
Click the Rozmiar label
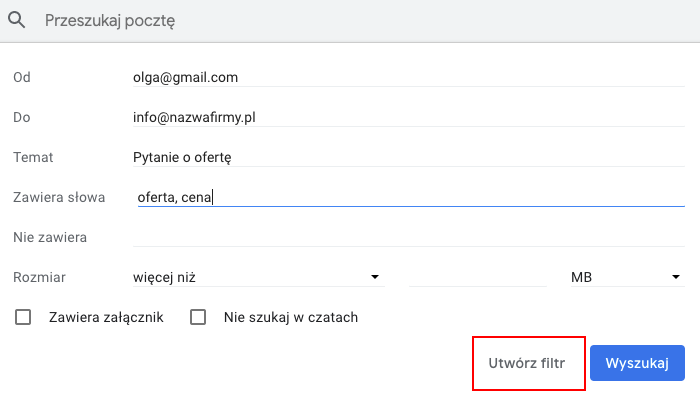click(39, 277)
